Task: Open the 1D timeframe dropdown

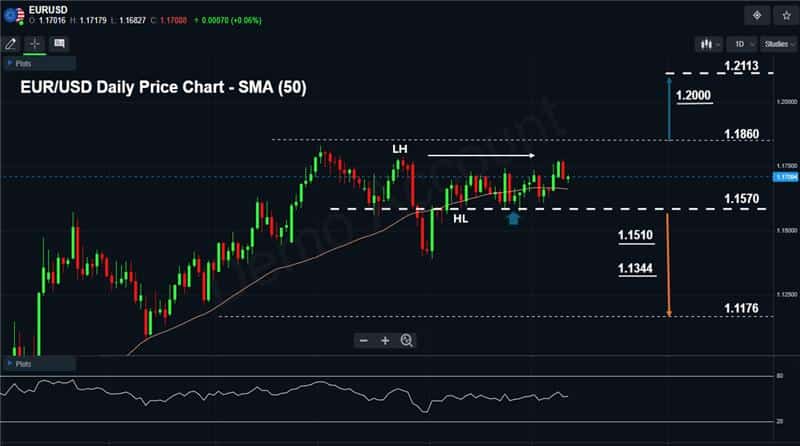Action: coord(741,44)
